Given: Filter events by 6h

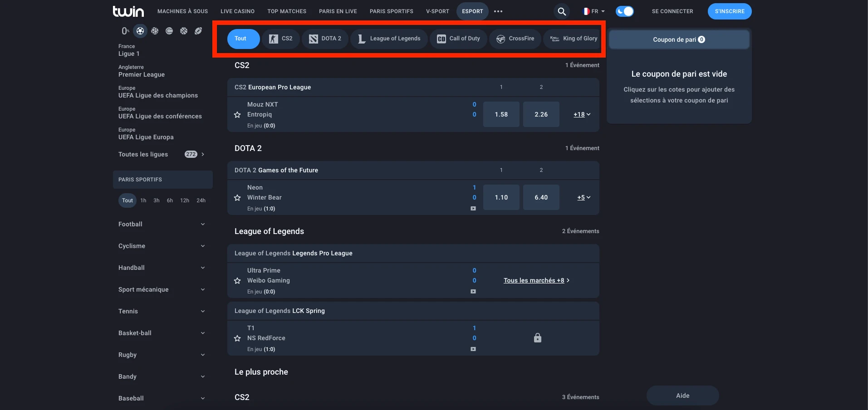Looking at the screenshot, I should (x=170, y=200).
